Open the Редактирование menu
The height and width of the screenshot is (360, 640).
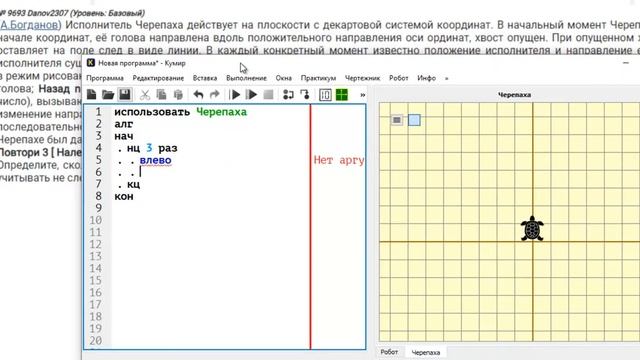158,78
